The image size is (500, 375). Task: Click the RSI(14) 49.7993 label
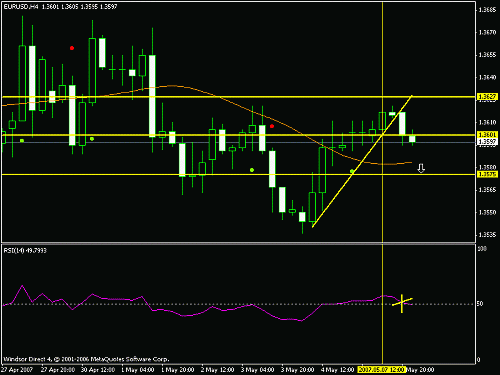tap(25, 250)
